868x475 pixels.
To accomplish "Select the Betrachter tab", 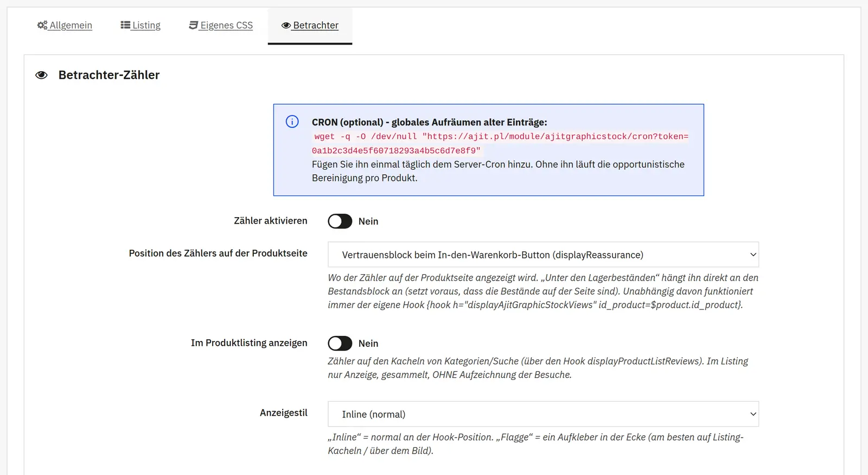I will pyautogui.click(x=310, y=25).
